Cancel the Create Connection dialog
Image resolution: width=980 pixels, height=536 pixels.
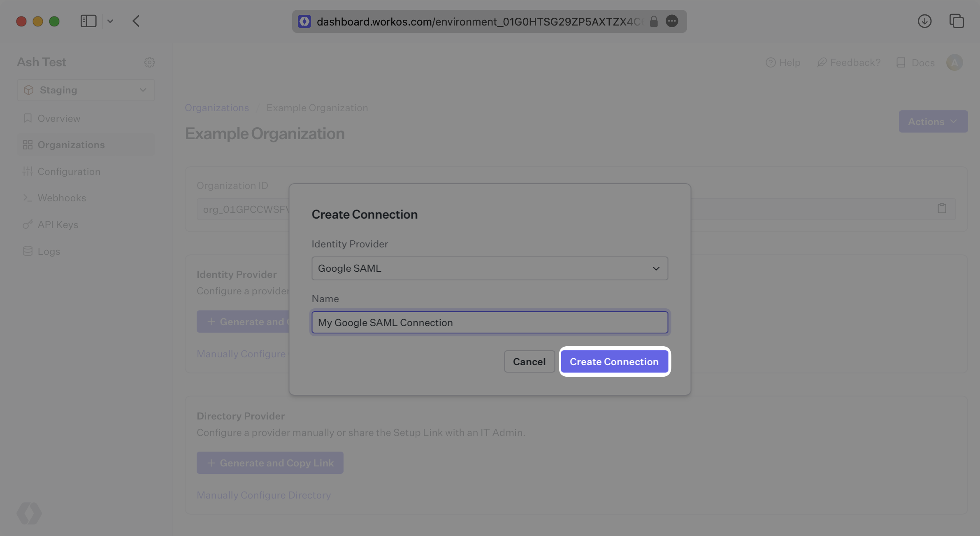pos(529,361)
